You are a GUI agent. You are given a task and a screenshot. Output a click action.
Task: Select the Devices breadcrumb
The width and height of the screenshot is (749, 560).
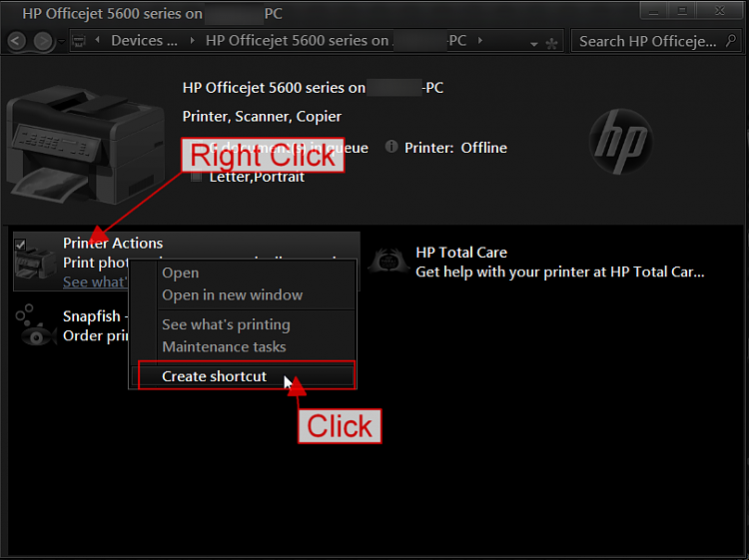click(x=144, y=41)
